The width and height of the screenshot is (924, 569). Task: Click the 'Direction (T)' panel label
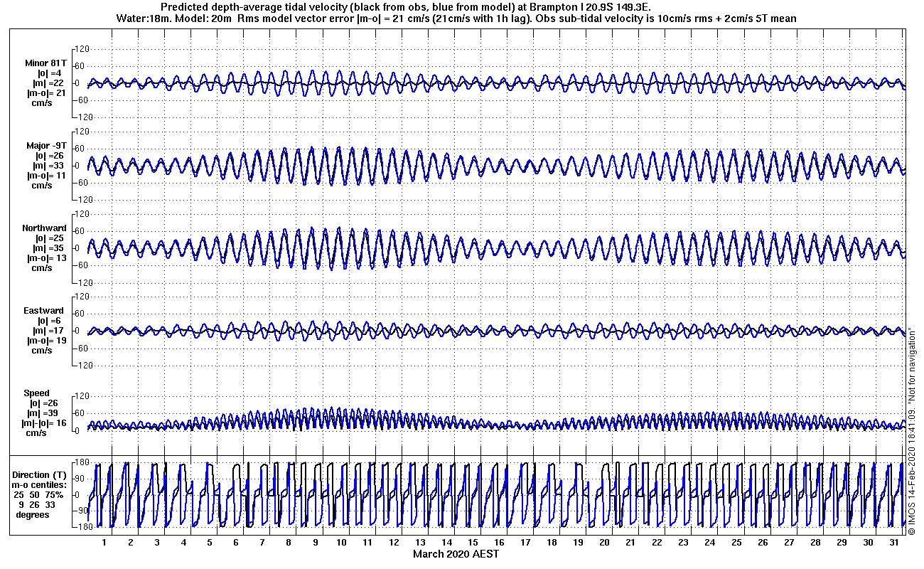coord(41,474)
